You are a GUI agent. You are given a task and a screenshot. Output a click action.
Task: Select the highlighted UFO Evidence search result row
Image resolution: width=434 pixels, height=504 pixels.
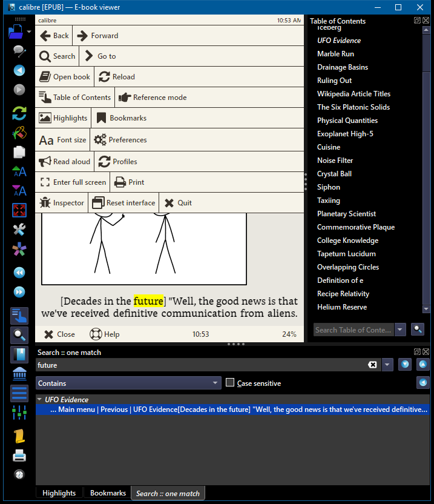click(x=232, y=409)
